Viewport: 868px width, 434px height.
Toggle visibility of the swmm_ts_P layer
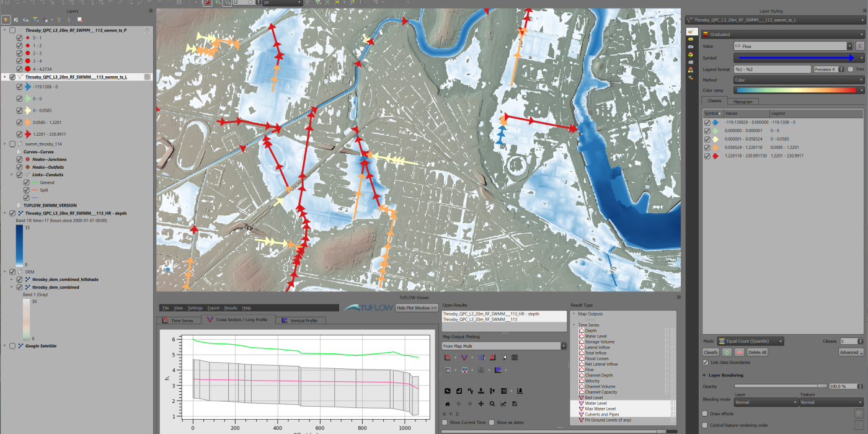pos(12,30)
